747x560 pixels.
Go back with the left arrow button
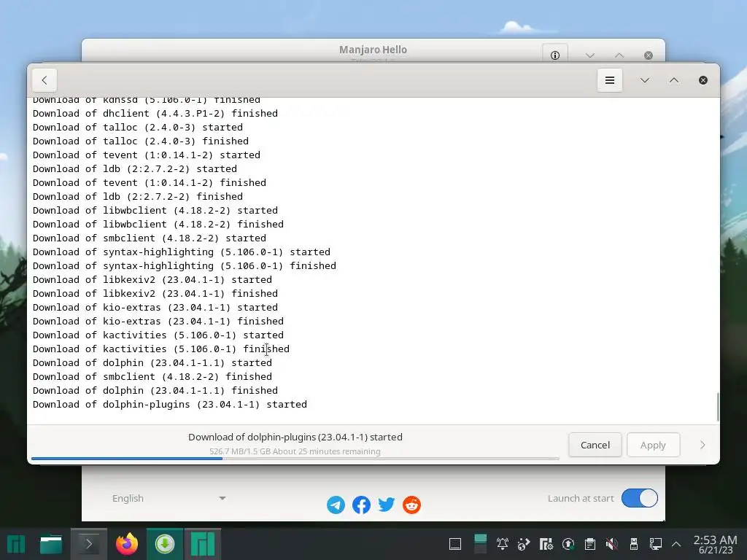click(44, 80)
